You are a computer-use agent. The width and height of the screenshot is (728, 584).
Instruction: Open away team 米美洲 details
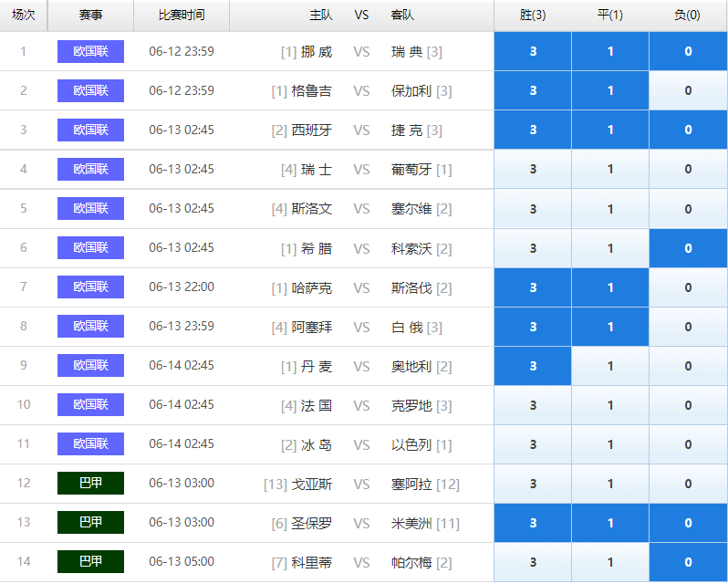point(411,524)
